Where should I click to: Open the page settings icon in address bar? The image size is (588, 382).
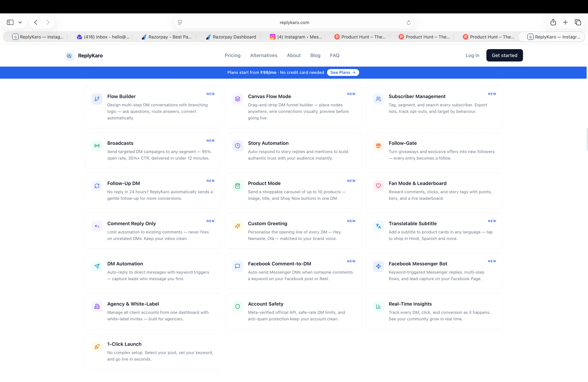(180, 23)
